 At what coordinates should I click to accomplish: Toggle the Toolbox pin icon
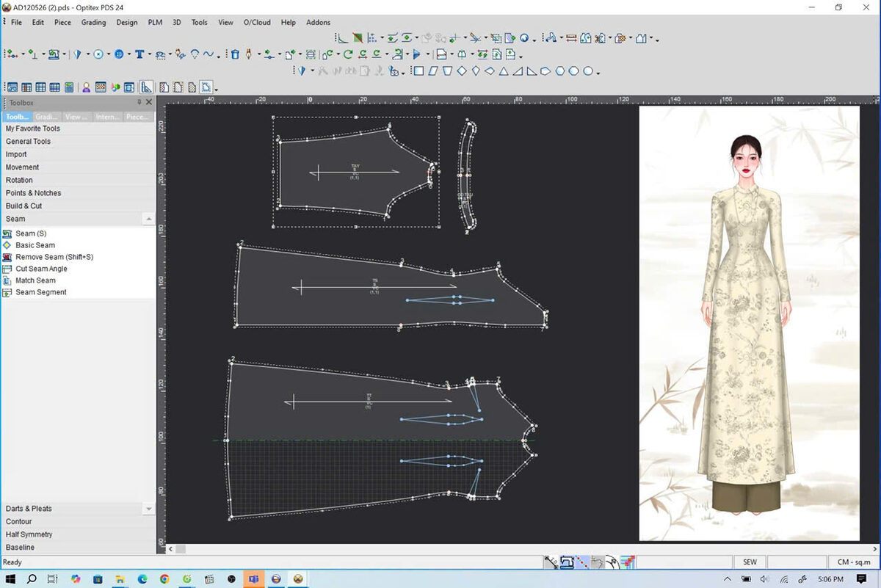139,103
